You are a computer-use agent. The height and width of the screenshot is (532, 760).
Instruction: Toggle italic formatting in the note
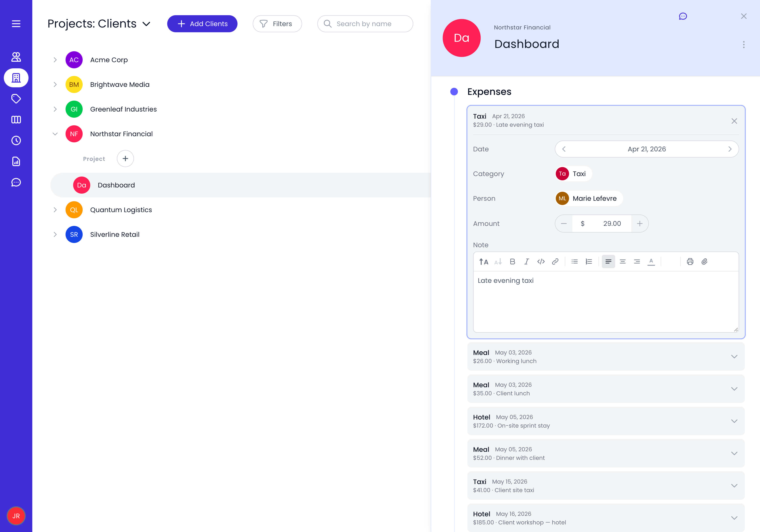(527, 261)
